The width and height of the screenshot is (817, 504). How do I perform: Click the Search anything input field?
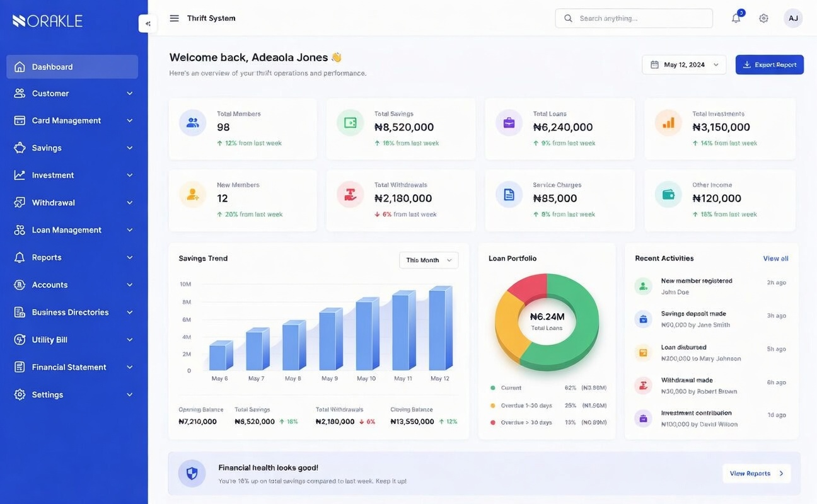(x=634, y=18)
